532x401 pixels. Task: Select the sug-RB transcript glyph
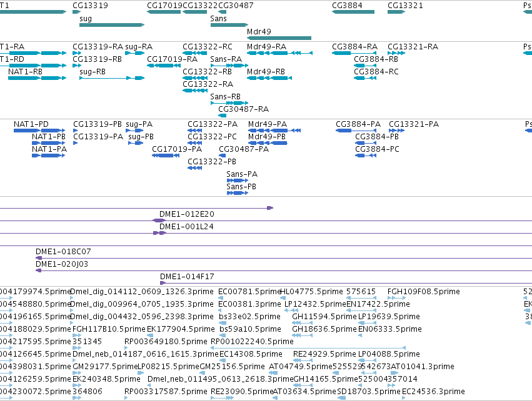tap(112, 78)
